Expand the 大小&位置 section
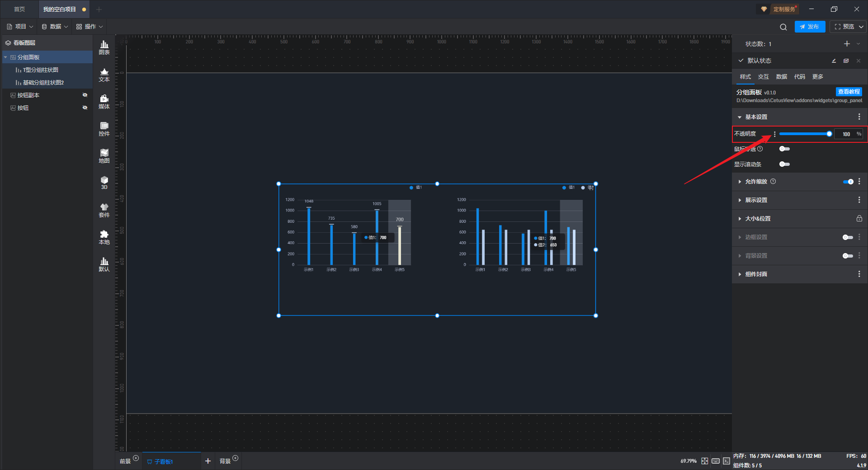This screenshot has height=470, width=868. click(x=758, y=219)
